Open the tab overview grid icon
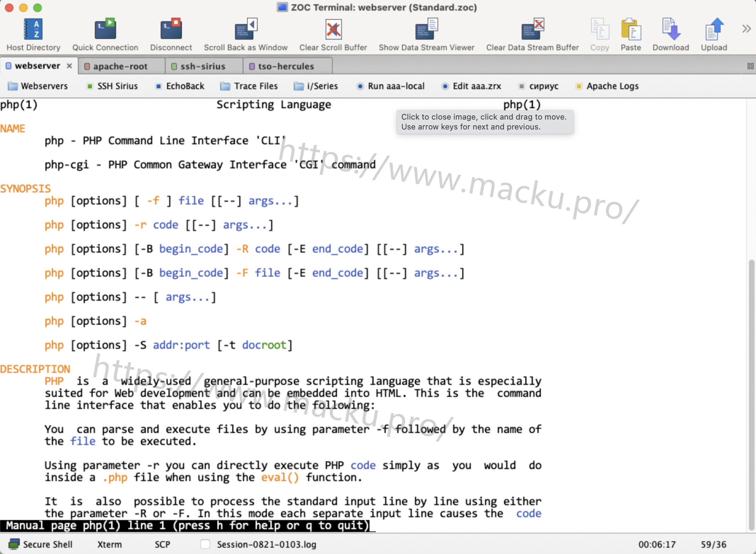Viewport: 756px width, 554px height. point(750,66)
